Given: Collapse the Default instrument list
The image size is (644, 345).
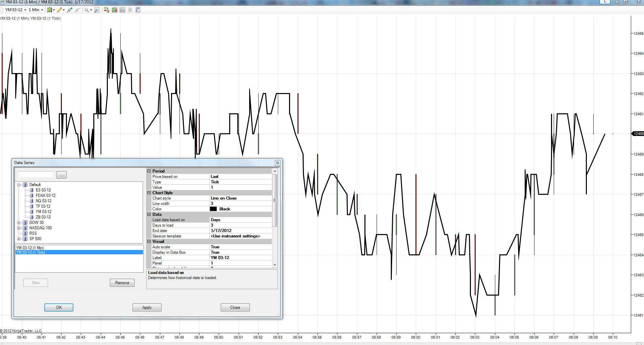Looking at the screenshot, I should tap(19, 185).
